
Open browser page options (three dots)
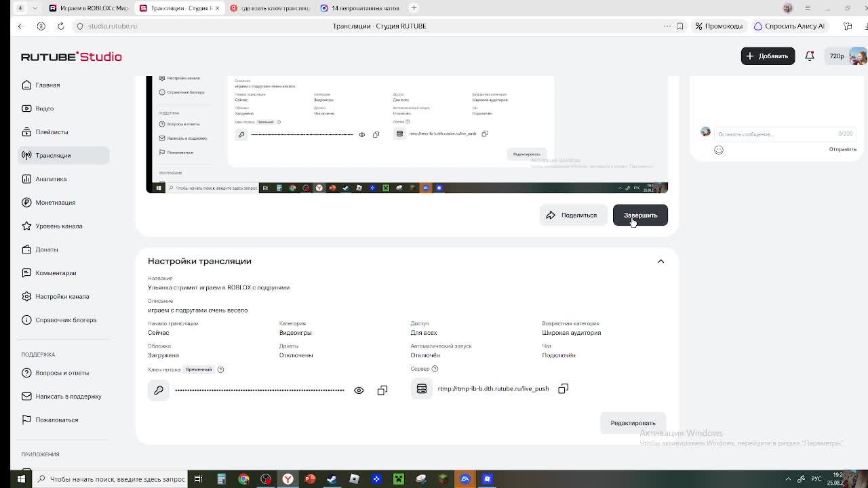[x=667, y=26]
